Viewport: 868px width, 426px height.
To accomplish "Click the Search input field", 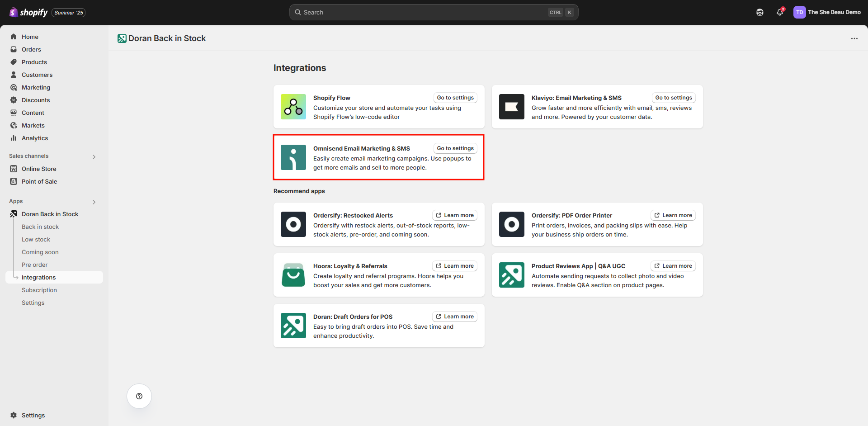I will pyautogui.click(x=434, y=12).
